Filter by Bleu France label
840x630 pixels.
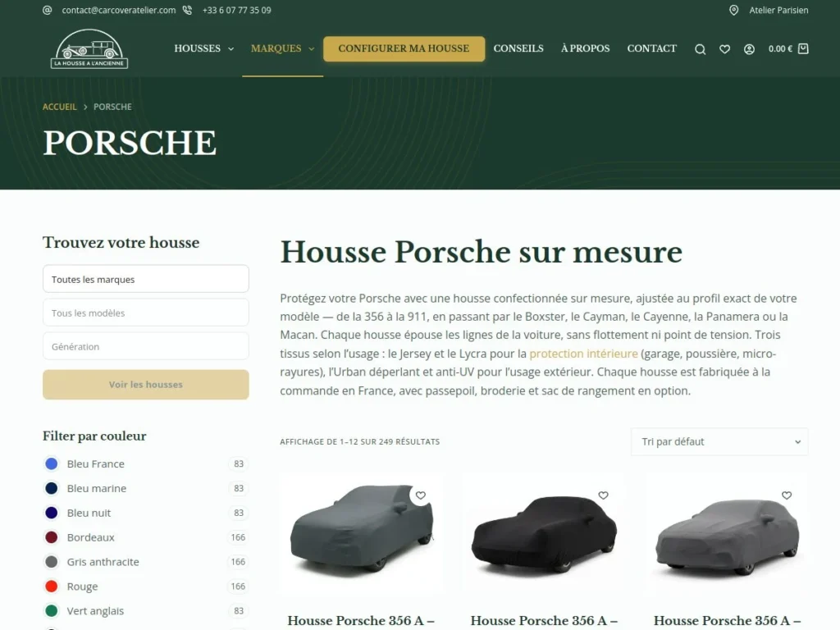tap(95, 464)
